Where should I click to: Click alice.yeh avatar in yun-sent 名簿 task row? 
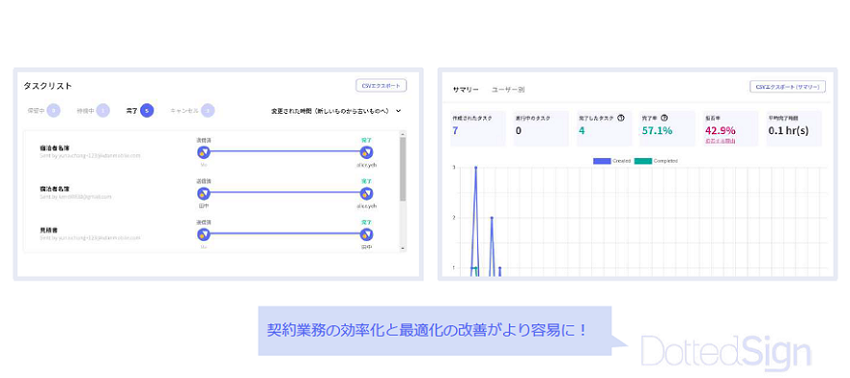[x=366, y=152]
